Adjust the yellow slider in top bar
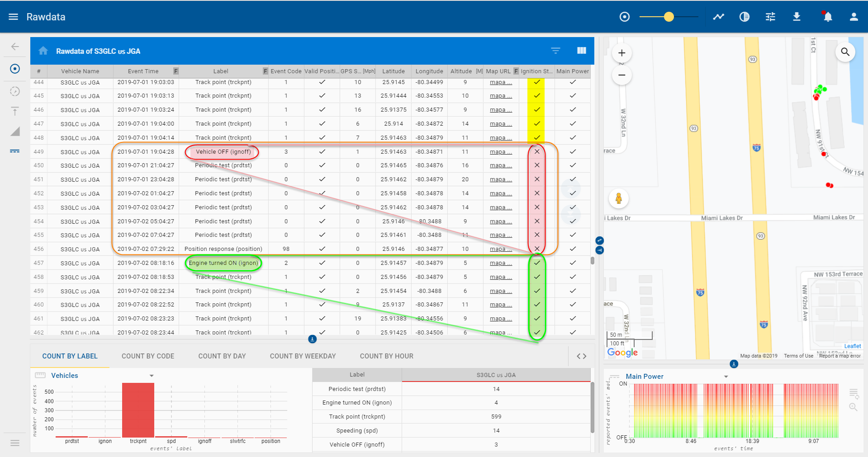This screenshot has width=868, height=457. click(x=669, y=17)
